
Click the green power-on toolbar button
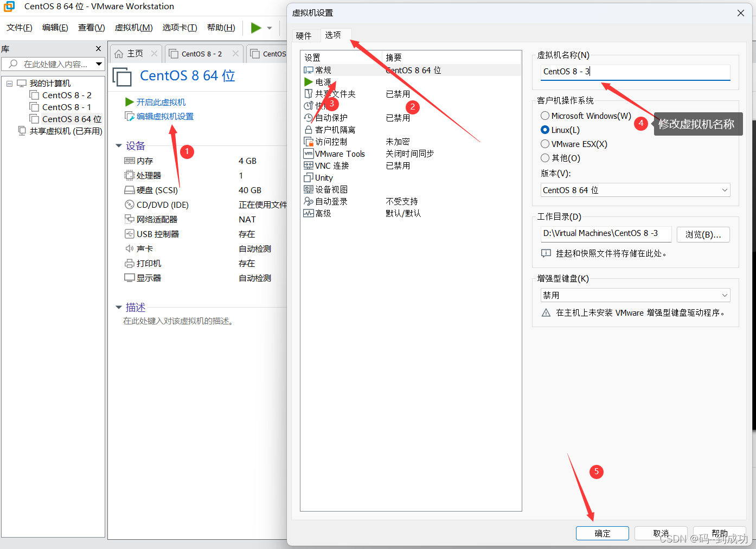(256, 28)
